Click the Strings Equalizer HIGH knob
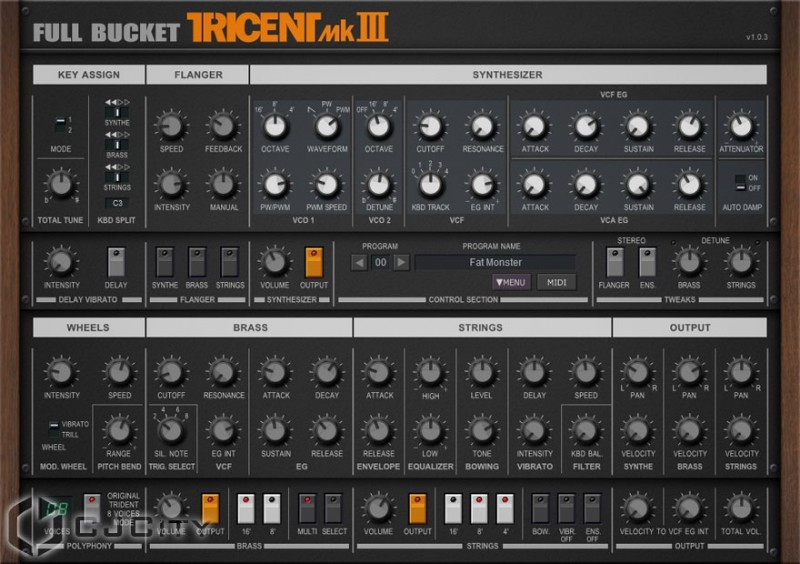 tap(430, 373)
